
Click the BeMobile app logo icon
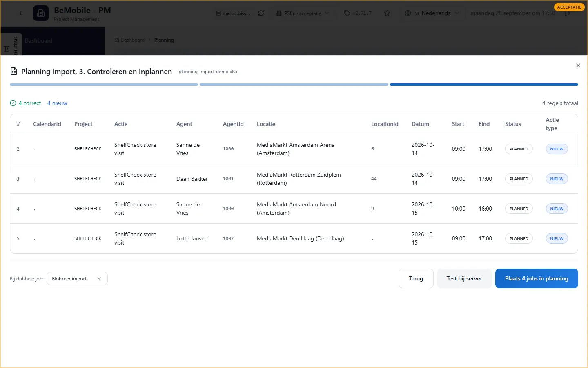(x=41, y=13)
